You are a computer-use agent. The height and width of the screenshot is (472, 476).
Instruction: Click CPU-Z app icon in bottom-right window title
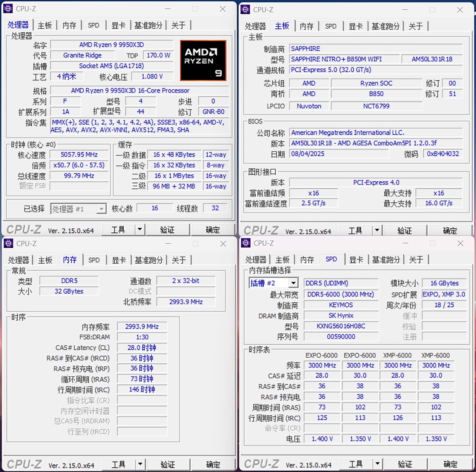click(x=246, y=243)
